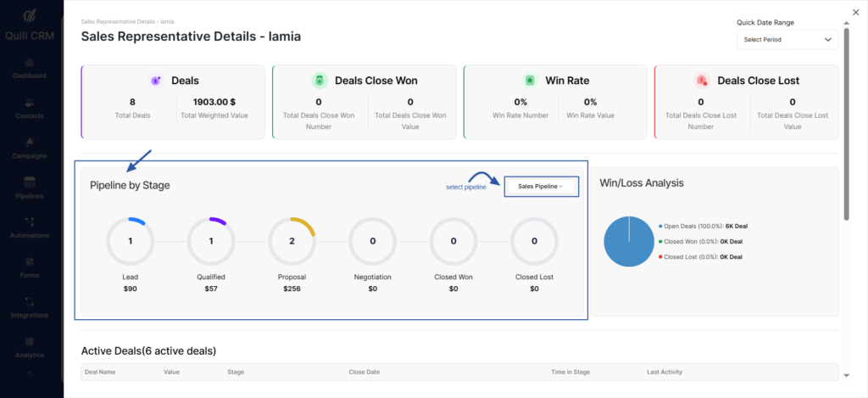Screen dimensions: 868x398
Task: Open the Campaigns sidebar icon
Action: (30, 142)
